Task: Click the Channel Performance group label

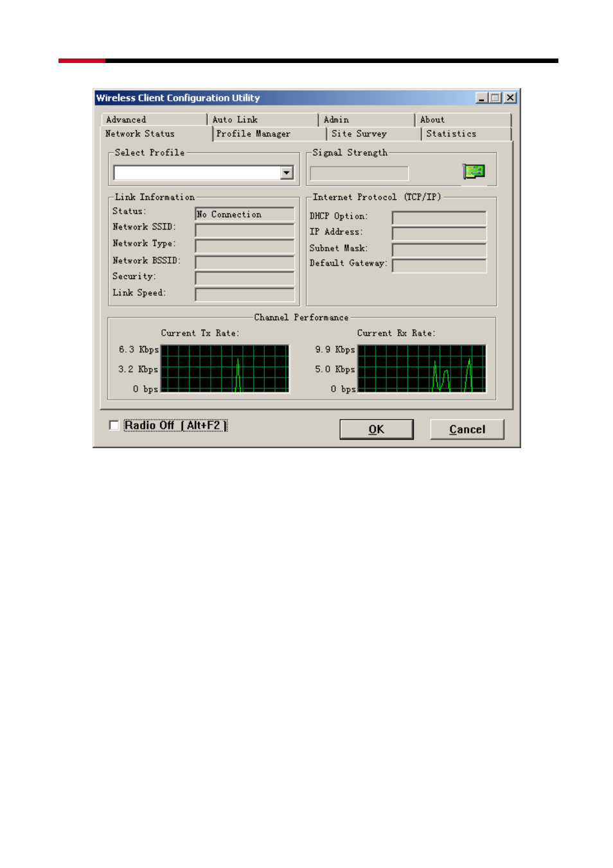Action: click(x=301, y=318)
